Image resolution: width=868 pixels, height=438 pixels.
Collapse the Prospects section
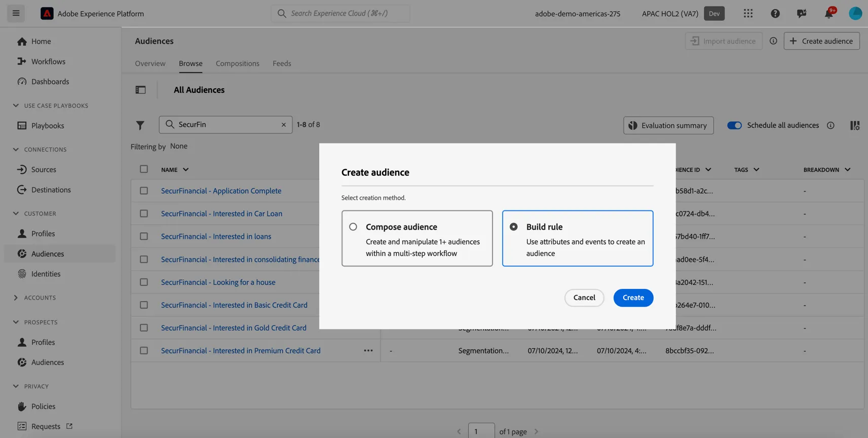pos(16,322)
